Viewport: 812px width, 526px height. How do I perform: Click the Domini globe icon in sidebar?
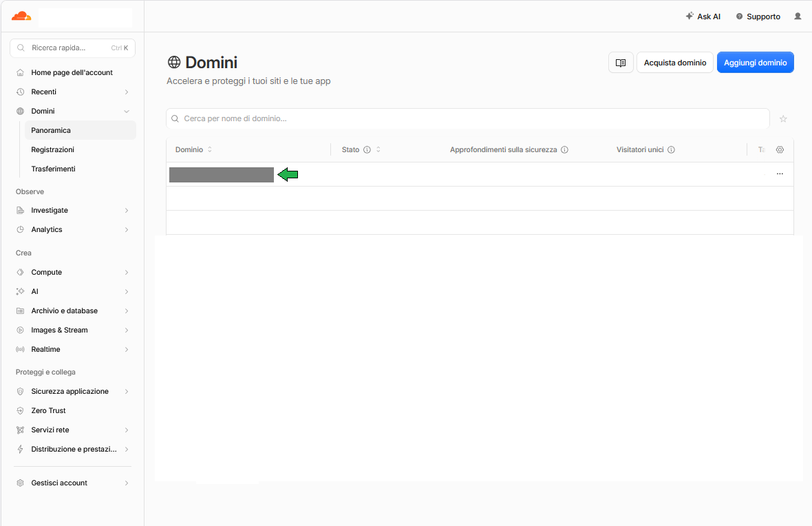(20, 111)
